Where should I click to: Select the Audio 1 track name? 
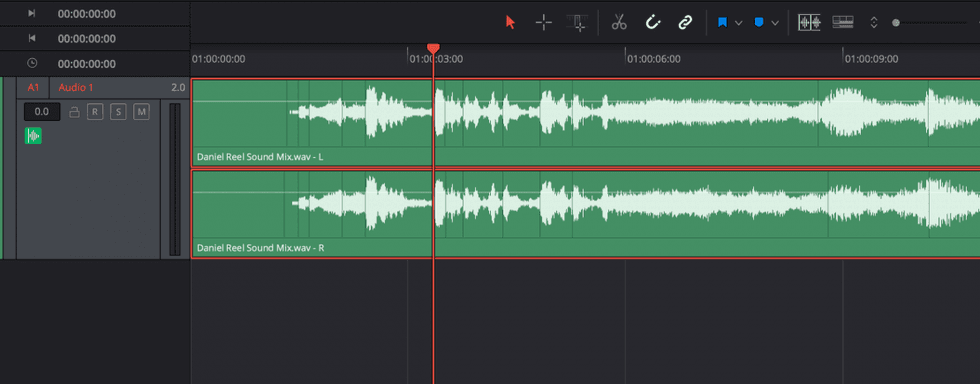(x=76, y=88)
